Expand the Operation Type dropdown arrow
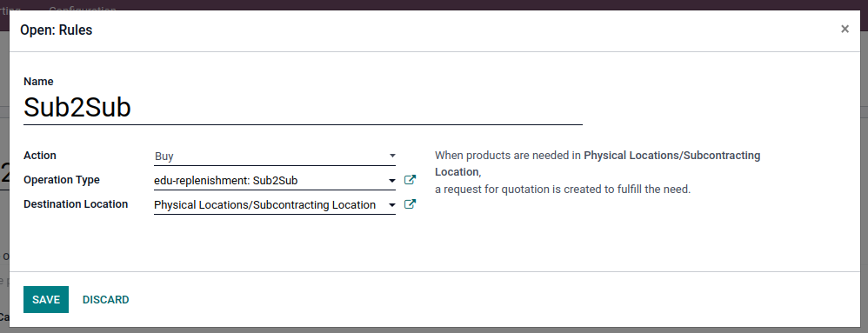This screenshot has height=333, width=868. pyautogui.click(x=392, y=180)
